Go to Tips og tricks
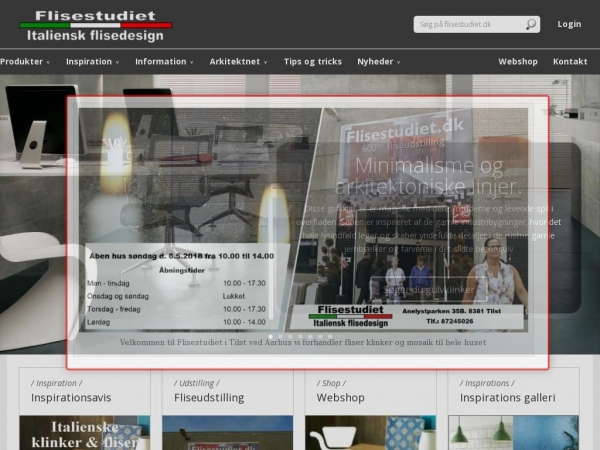The width and height of the screenshot is (600, 450). click(313, 62)
